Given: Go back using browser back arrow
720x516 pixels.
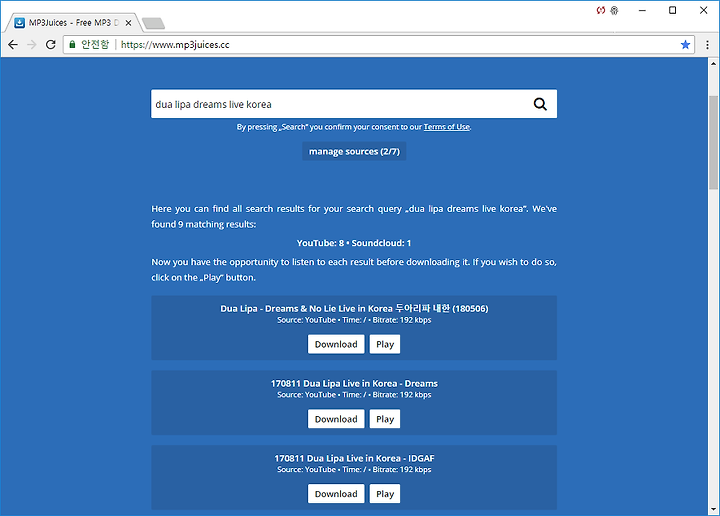Looking at the screenshot, I should (13, 45).
